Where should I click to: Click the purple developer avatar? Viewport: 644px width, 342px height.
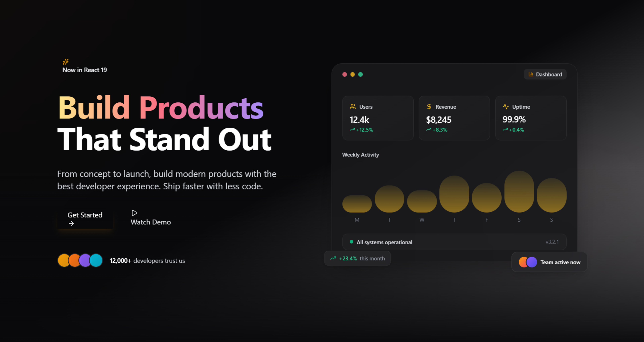coord(85,260)
